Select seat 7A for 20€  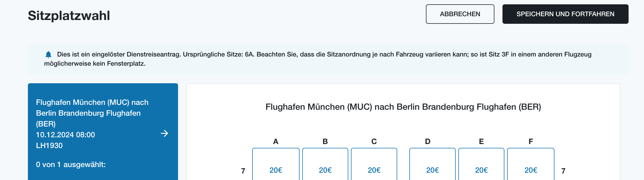point(276,164)
